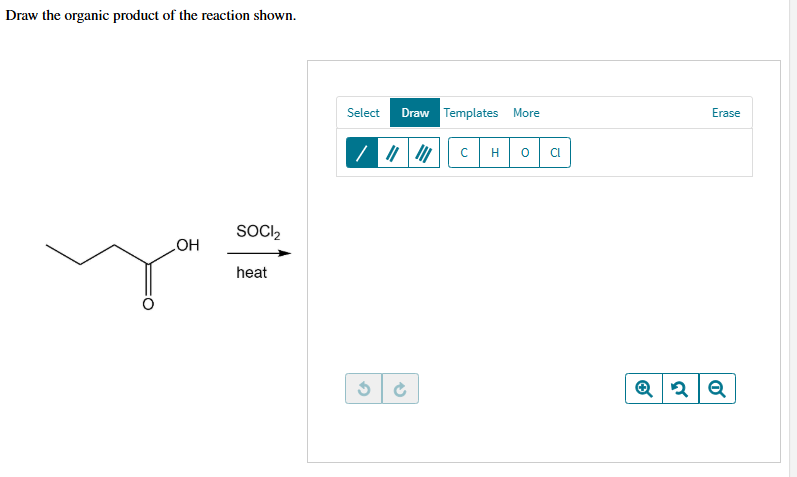Click the Erase button

click(x=726, y=113)
